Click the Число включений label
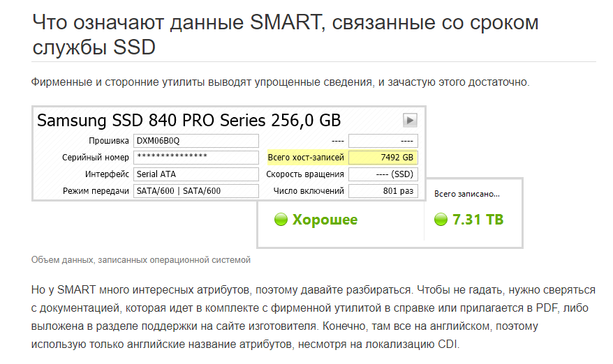The image size is (613, 364). pyautogui.click(x=309, y=191)
